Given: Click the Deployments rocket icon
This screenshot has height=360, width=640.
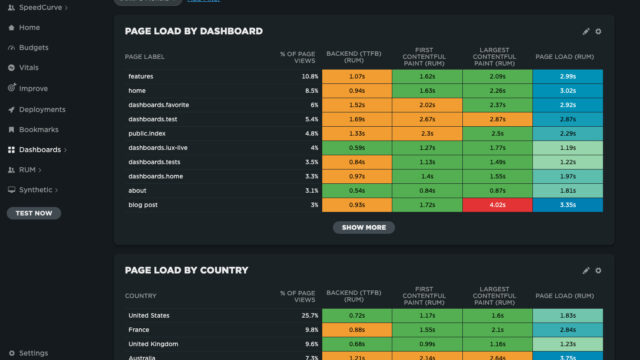Looking at the screenshot, I should pyautogui.click(x=11, y=109).
